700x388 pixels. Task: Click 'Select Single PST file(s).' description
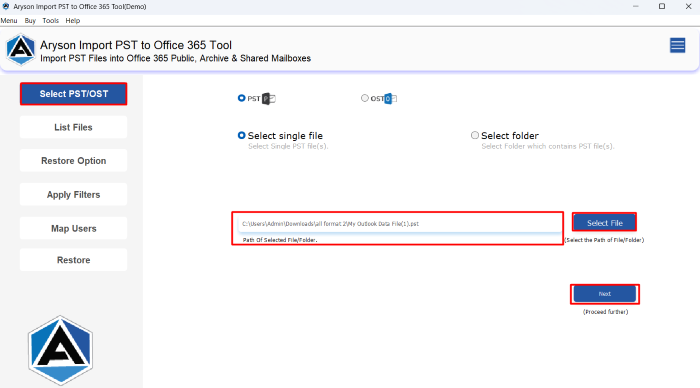click(x=288, y=146)
